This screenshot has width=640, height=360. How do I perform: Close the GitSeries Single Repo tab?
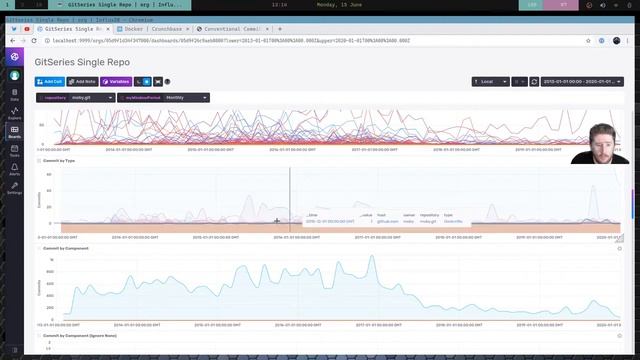108,29
